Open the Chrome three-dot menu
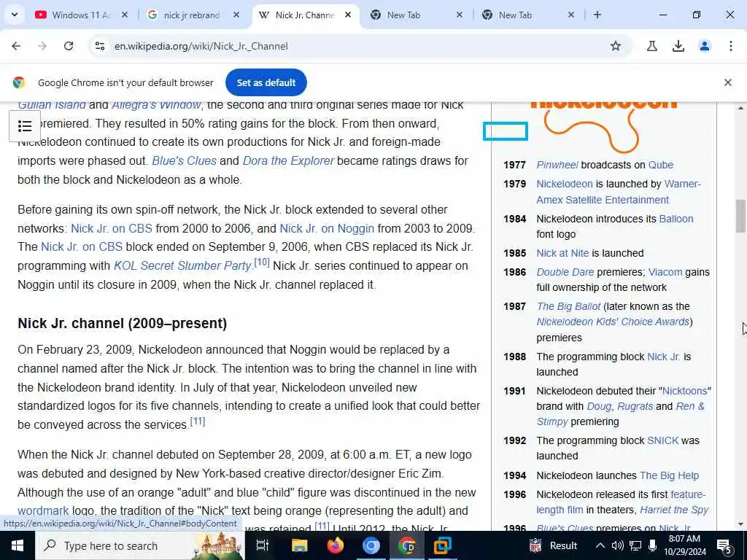 [731, 46]
